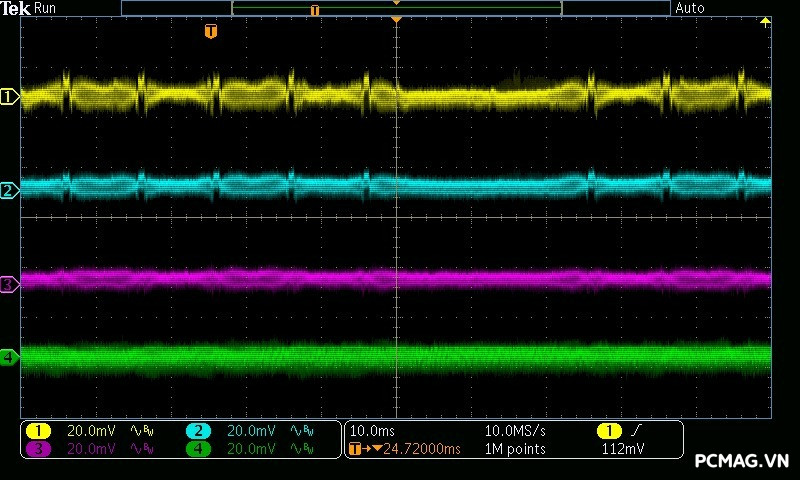Toggle the magenta channel 3 badge

38,449
